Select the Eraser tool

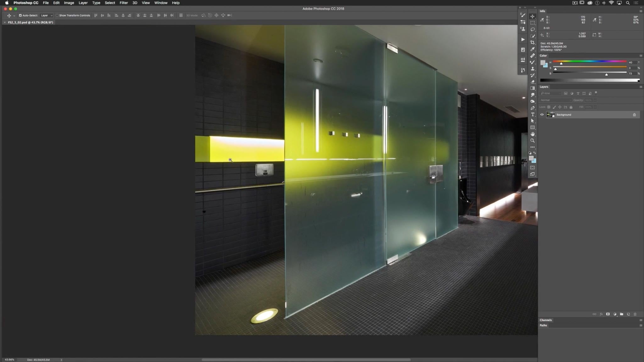pyautogui.click(x=532, y=82)
